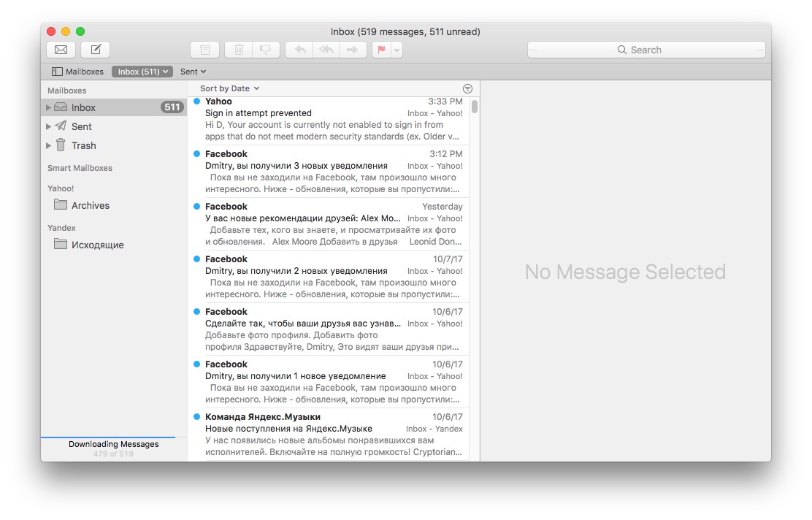Screen dimensions: 812x520
Task: Click the Search field
Action: pos(646,50)
